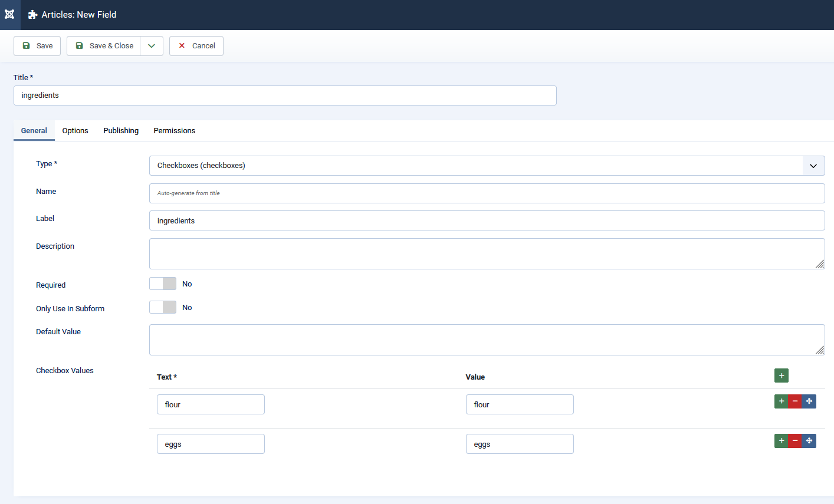The image size is (834, 504).
Task: Click the 'Required' field label
Action: pos(51,285)
